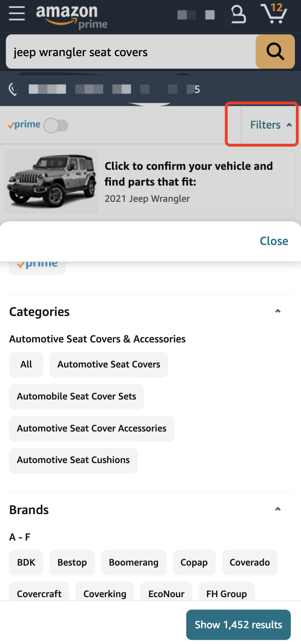Collapse the Categories section
Viewport: 301px width, 644px height.
[278, 311]
